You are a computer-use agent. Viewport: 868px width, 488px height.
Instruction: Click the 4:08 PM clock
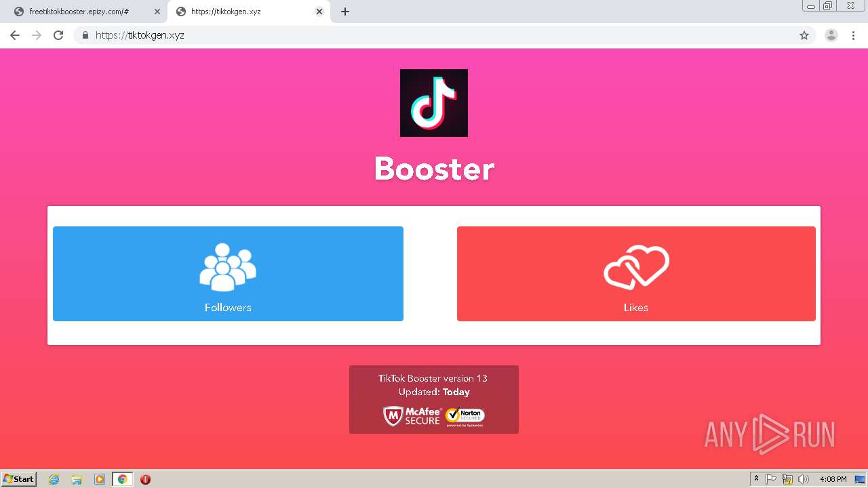coord(833,479)
